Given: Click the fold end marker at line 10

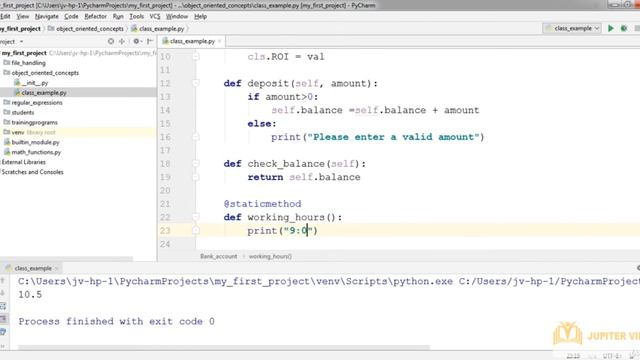Looking at the screenshot, I should pyautogui.click(x=196, y=56).
